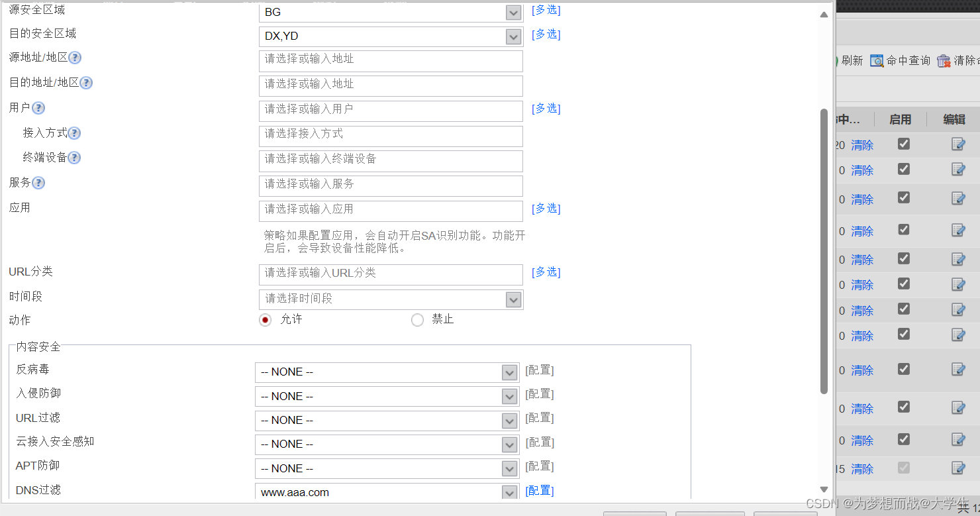Click the 启用 column header in background table

[x=900, y=119]
